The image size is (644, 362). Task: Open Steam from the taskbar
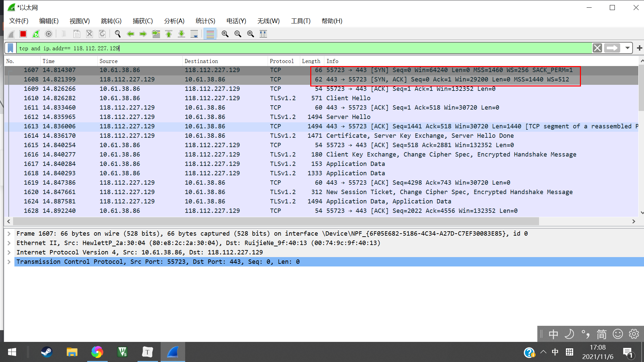click(47, 352)
